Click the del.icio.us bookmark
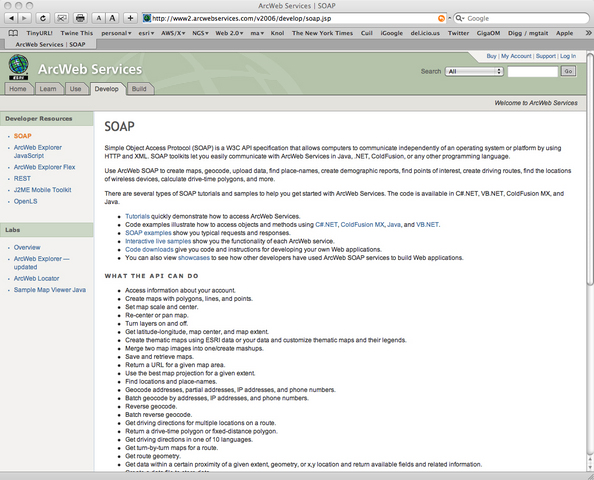This screenshot has width=594, height=480. tap(425, 33)
